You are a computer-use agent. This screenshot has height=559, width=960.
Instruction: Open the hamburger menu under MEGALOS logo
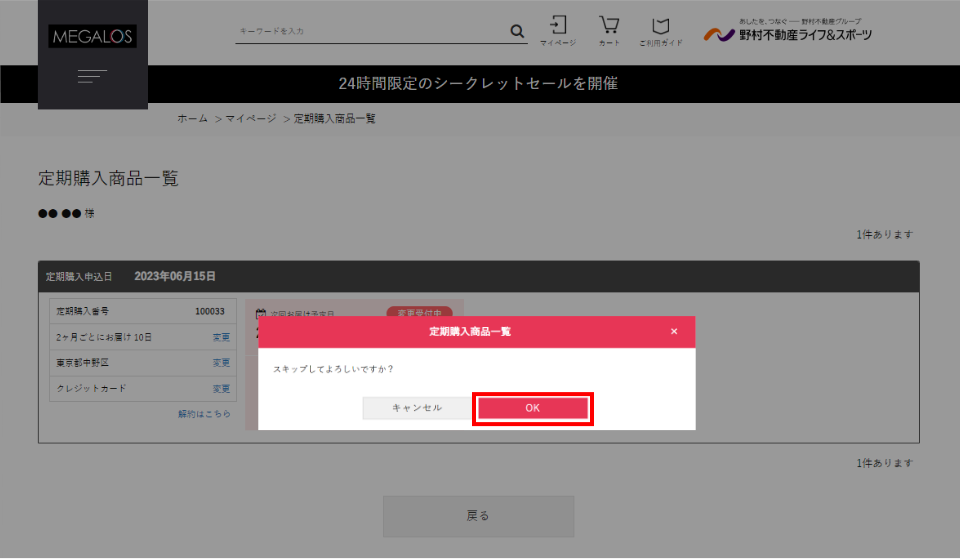[92, 76]
